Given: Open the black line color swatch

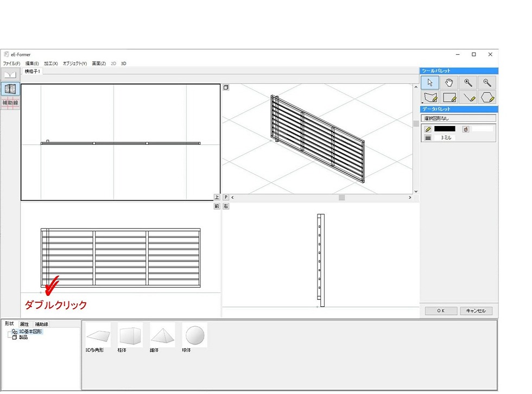Looking at the screenshot, I should click(445, 129).
